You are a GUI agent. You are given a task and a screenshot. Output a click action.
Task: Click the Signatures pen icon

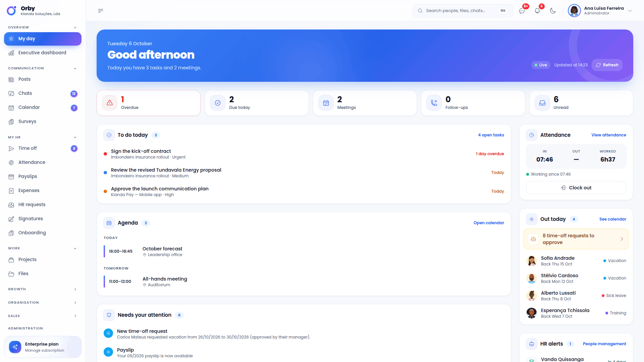click(x=11, y=219)
